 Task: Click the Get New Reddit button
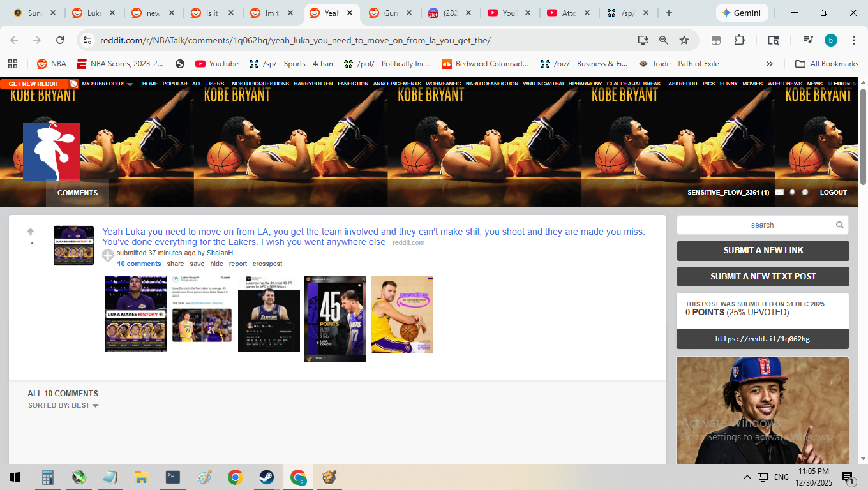pyautogui.click(x=34, y=84)
